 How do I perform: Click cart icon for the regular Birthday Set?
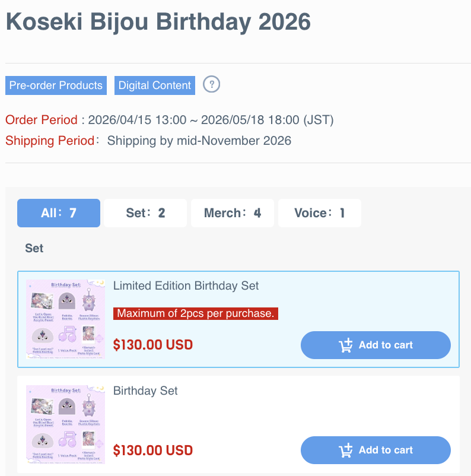click(x=346, y=450)
